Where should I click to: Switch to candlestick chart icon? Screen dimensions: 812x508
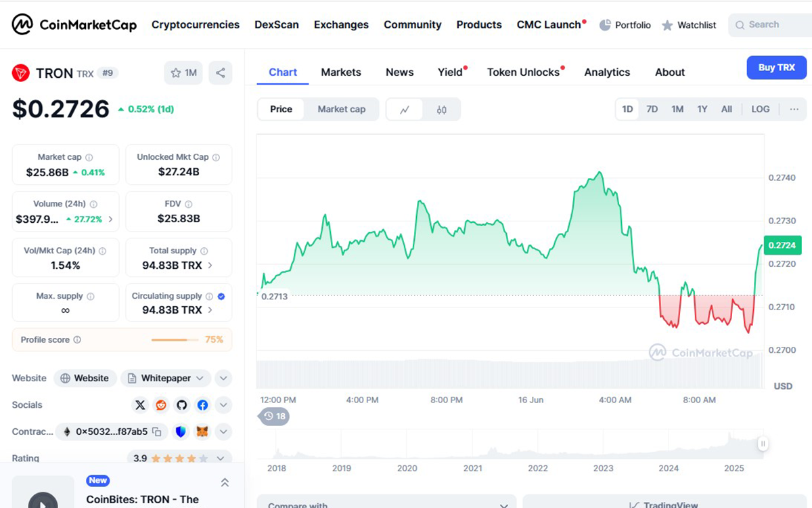[x=442, y=110]
